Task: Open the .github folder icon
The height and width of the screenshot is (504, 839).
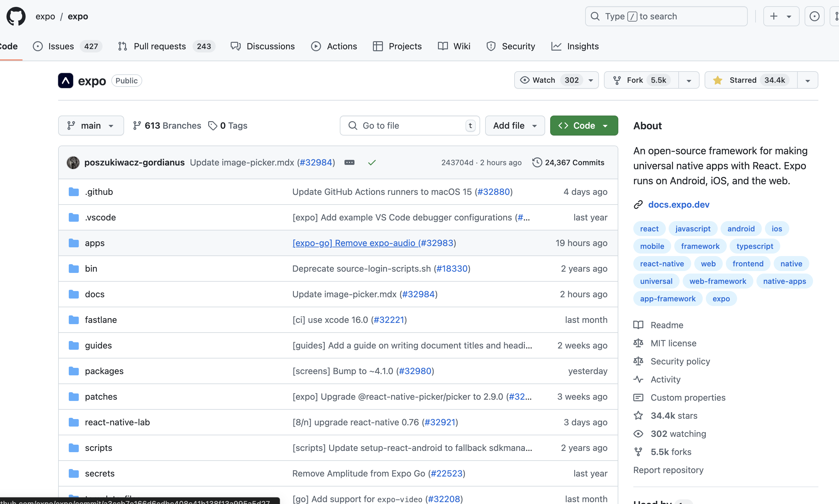Action: click(73, 191)
